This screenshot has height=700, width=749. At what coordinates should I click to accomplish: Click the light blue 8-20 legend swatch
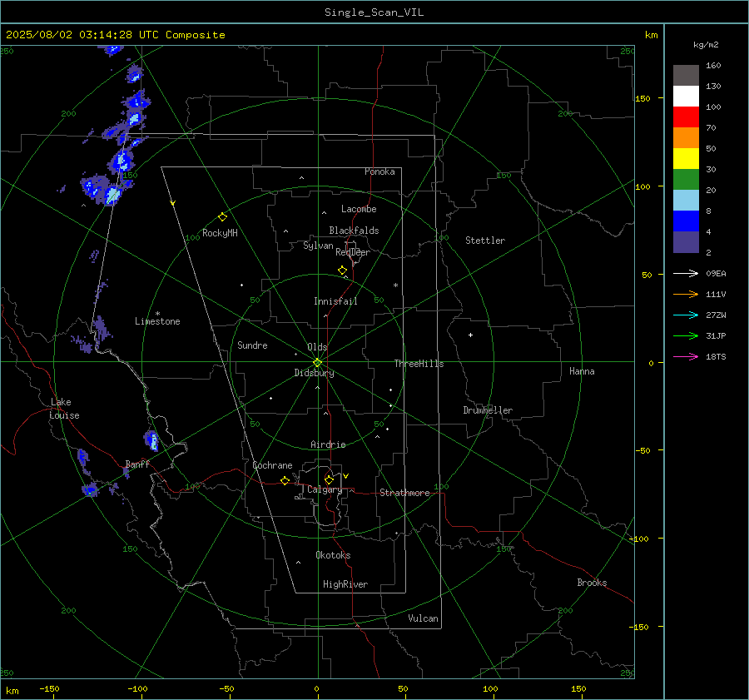click(x=686, y=201)
